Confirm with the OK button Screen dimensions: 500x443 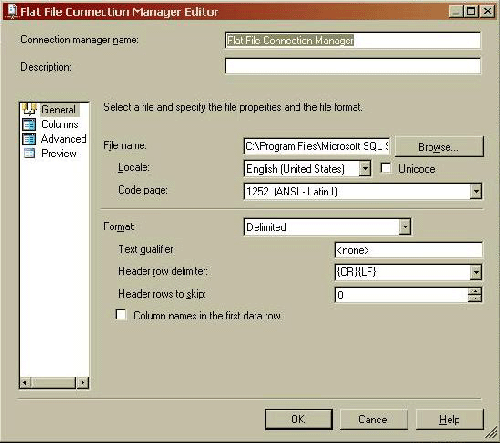[x=299, y=419]
